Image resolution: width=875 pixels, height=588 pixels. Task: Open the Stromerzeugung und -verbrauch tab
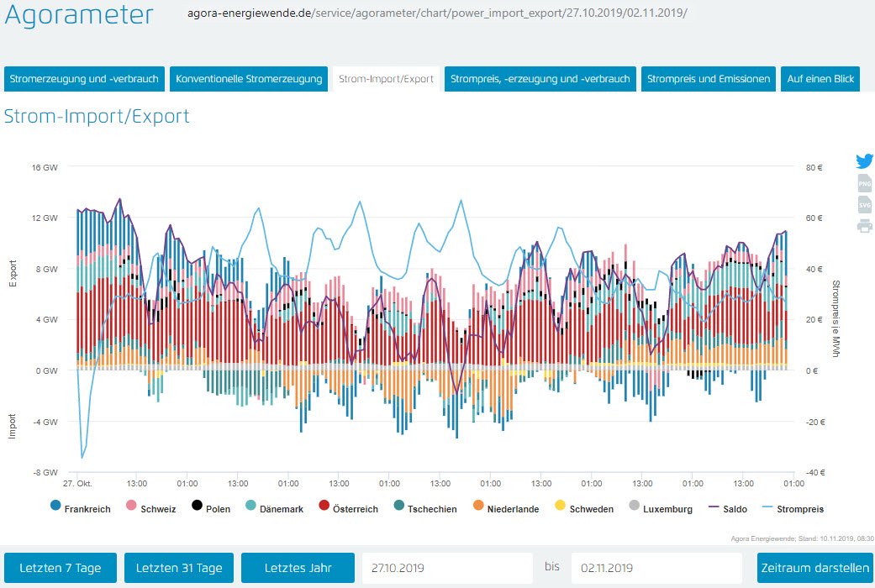(x=84, y=79)
